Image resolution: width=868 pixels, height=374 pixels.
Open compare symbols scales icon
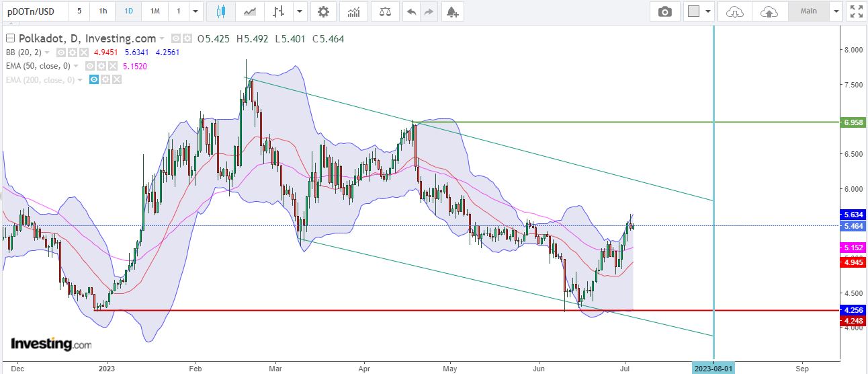(x=385, y=11)
